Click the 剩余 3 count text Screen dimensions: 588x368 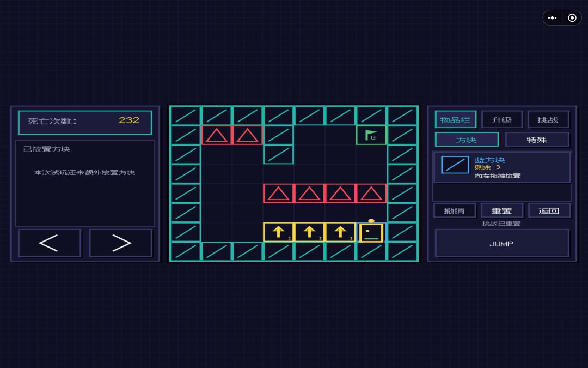tap(487, 167)
